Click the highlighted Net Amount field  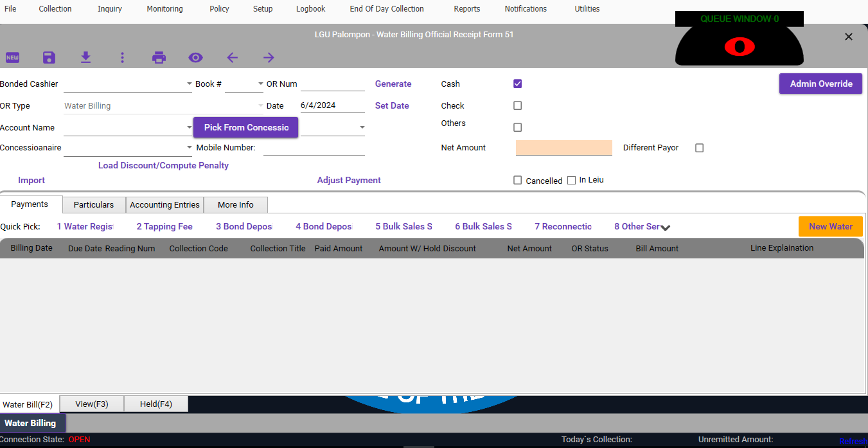[x=563, y=148]
